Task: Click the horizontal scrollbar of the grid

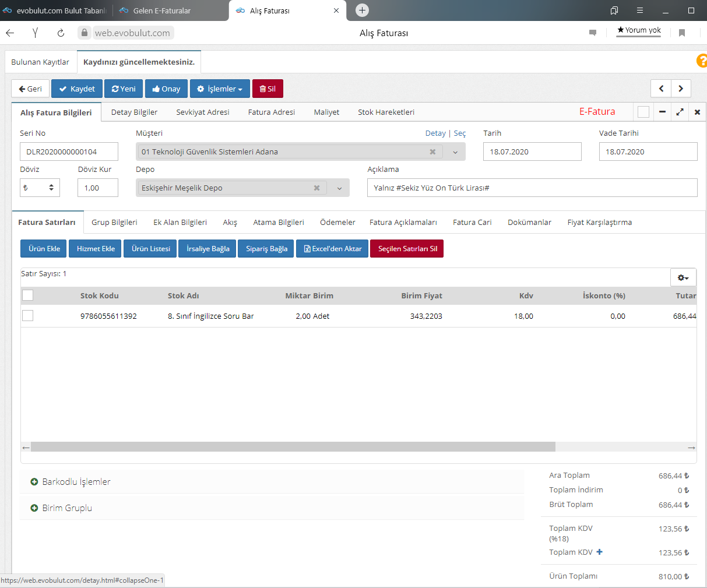Action: tap(293, 447)
